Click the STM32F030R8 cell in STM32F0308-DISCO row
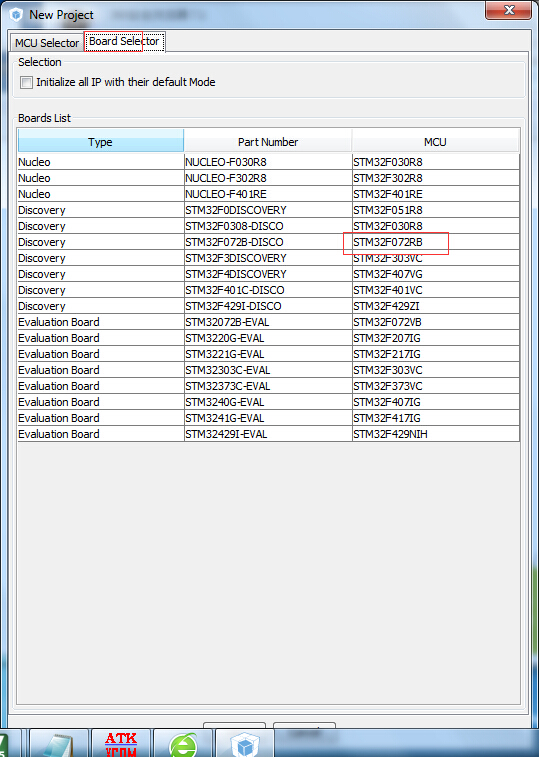 coord(436,226)
